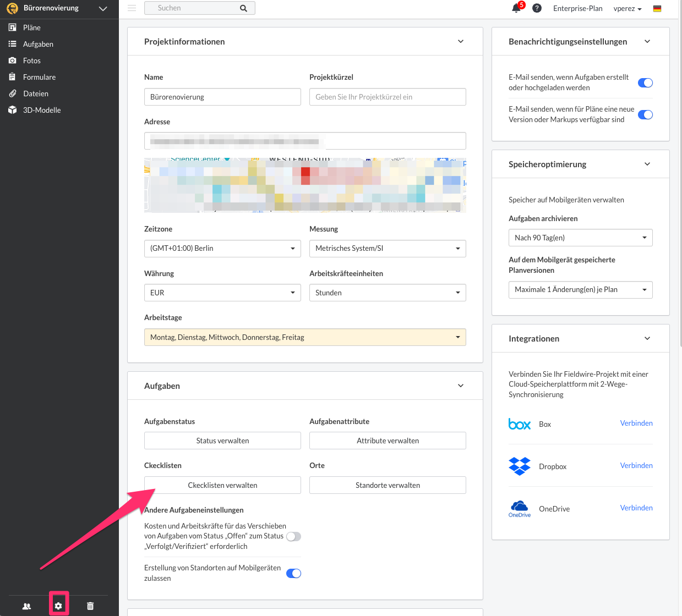Connect Dropbox via Verbinden link
The height and width of the screenshot is (616, 682).
coord(636,465)
